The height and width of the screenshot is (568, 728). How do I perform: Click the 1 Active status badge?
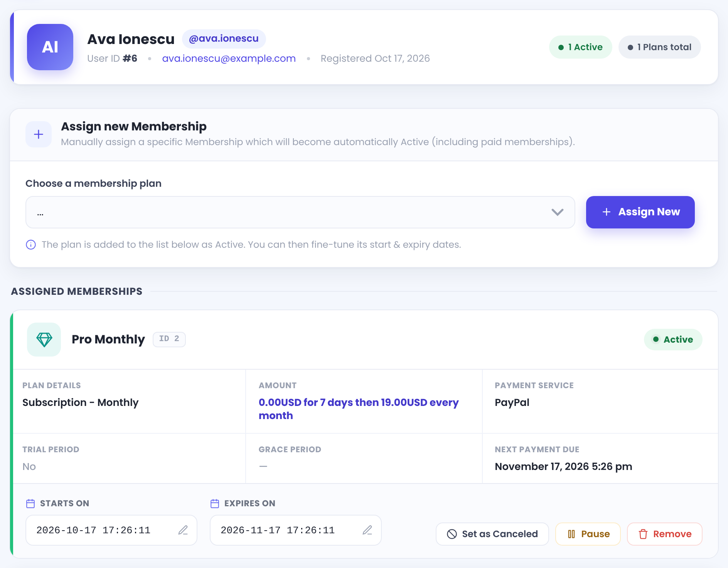[x=581, y=47]
